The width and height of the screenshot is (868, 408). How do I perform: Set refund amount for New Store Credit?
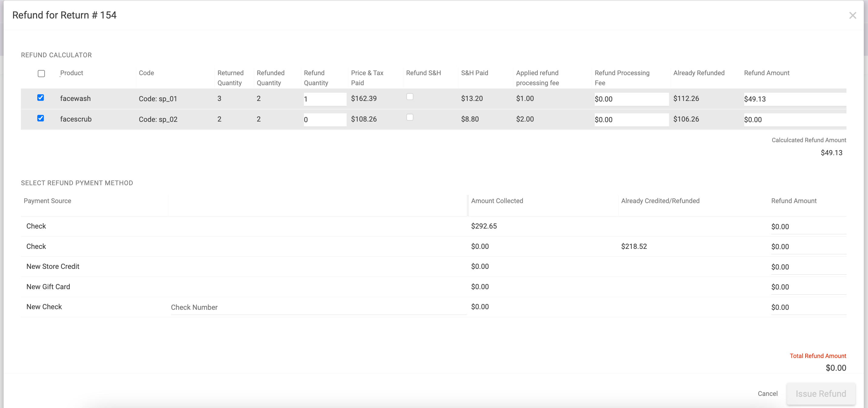[x=809, y=266]
